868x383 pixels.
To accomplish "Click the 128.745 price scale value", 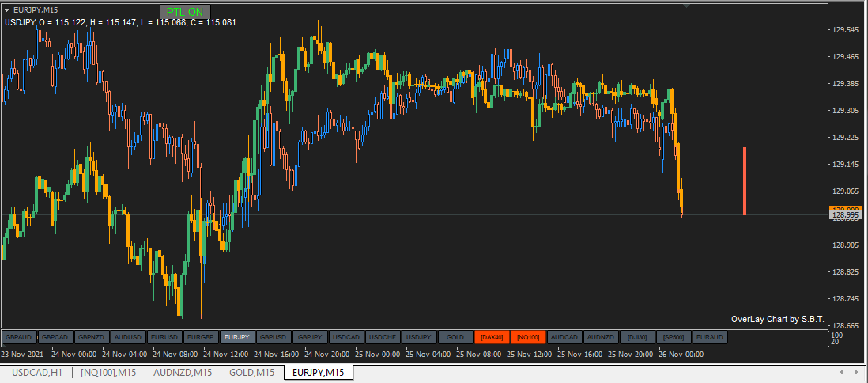I will click(845, 299).
